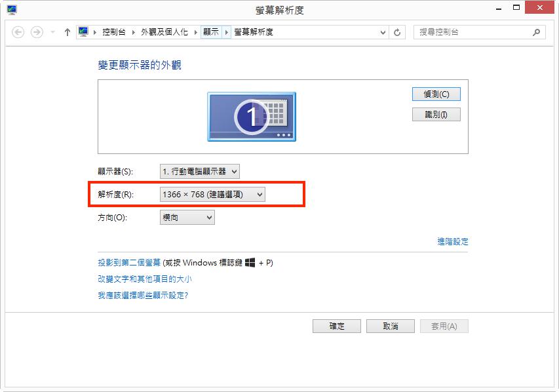The image size is (559, 392).
Task: Select 外觀及個人化 in the breadcrumb
Action: point(164,32)
